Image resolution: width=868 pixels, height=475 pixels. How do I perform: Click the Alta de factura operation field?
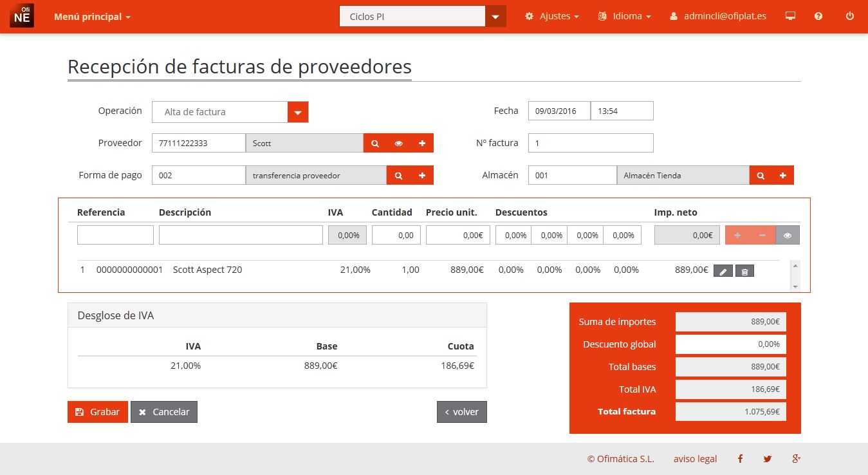click(219, 112)
